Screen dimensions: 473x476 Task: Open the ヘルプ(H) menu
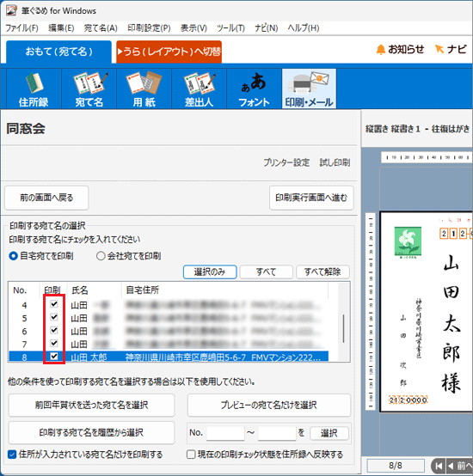pos(304,28)
